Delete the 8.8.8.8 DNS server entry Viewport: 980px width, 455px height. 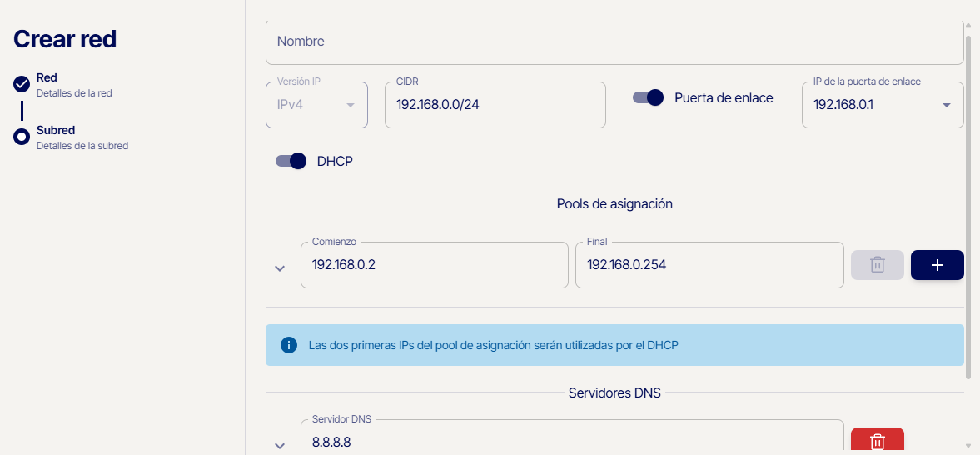[877, 441]
